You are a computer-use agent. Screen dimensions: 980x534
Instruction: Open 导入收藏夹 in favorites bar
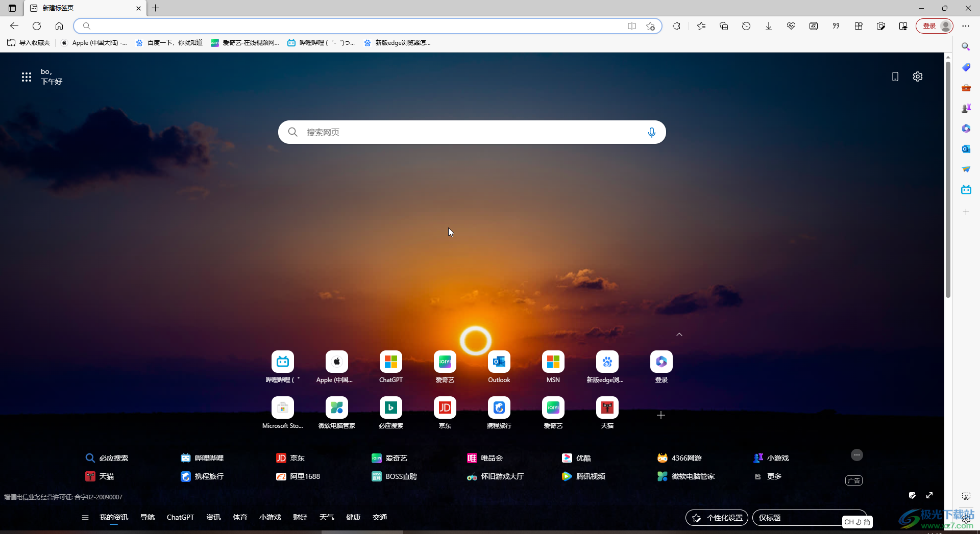(x=29, y=43)
